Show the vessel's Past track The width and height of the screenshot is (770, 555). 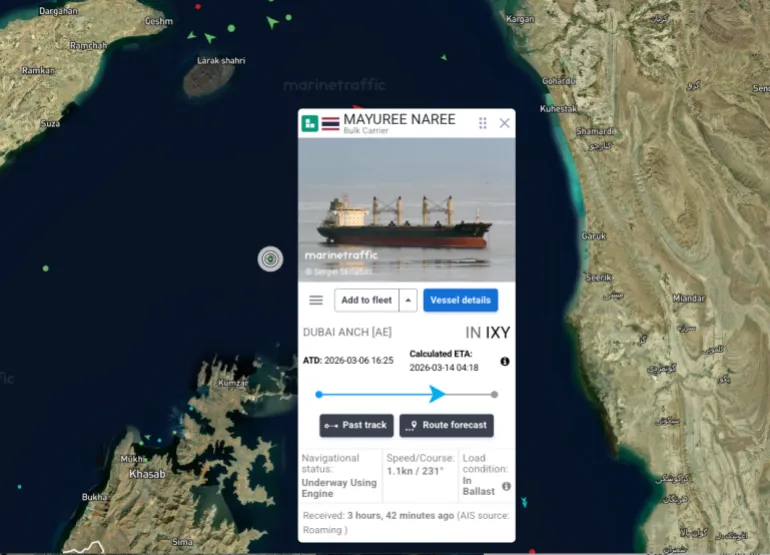click(357, 425)
